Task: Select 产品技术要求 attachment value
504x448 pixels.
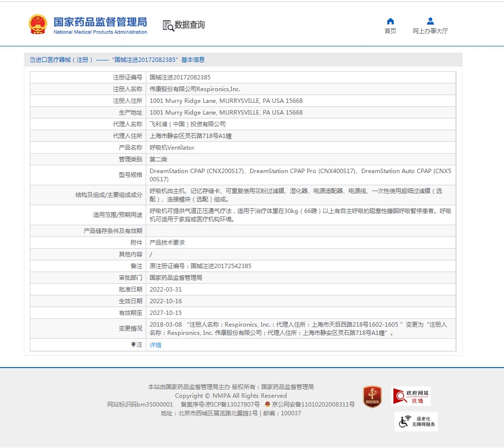Action: (167, 243)
